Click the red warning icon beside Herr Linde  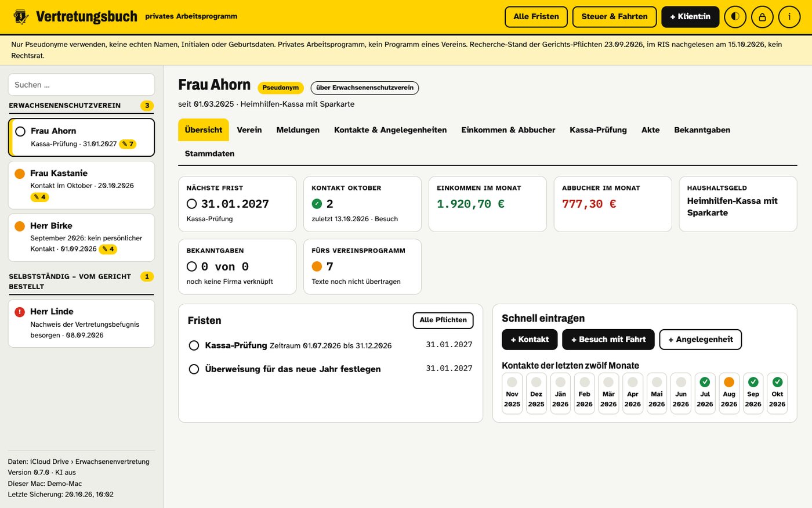point(20,312)
